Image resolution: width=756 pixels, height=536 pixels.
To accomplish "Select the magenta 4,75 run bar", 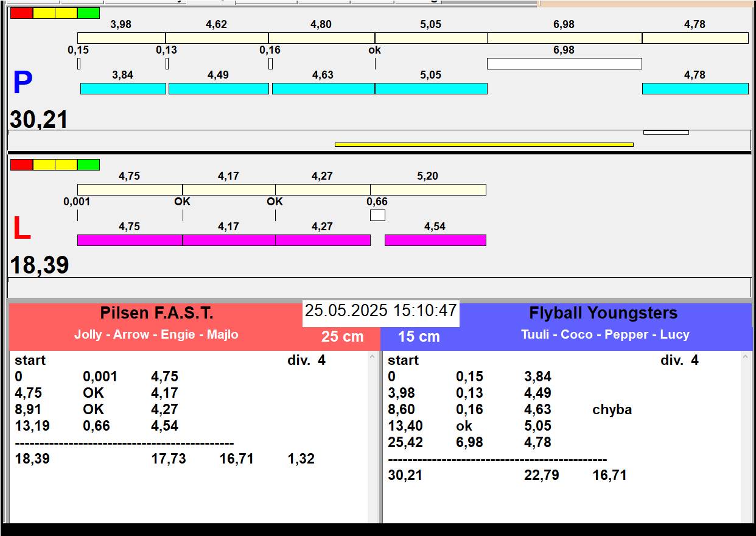I will click(130, 240).
